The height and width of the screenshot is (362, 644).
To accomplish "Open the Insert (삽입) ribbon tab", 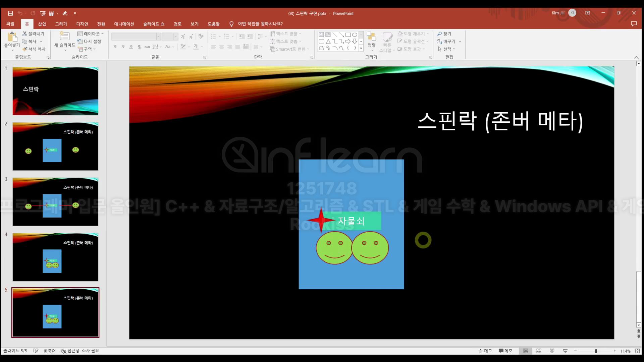I will pyautogui.click(x=42, y=24).
